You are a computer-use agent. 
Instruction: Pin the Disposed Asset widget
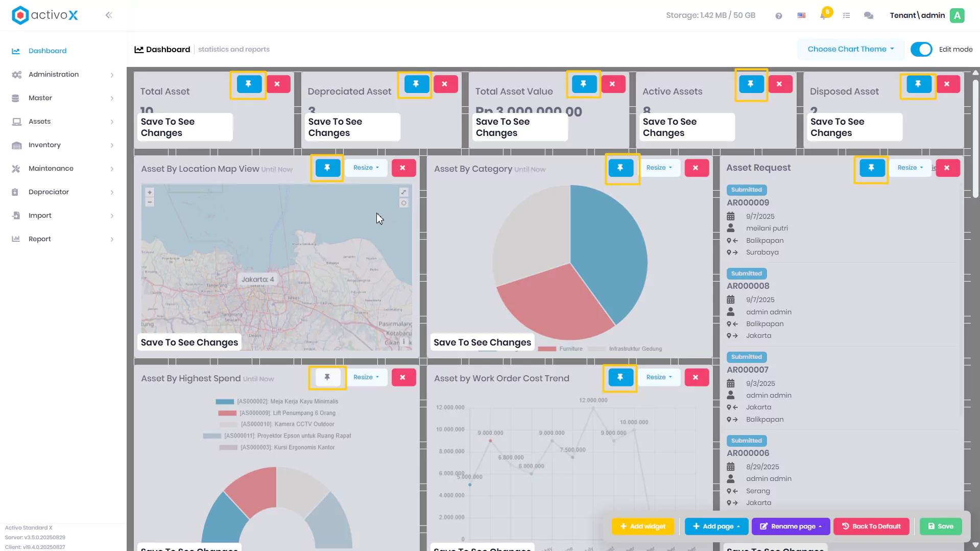[x=918, y=84]
